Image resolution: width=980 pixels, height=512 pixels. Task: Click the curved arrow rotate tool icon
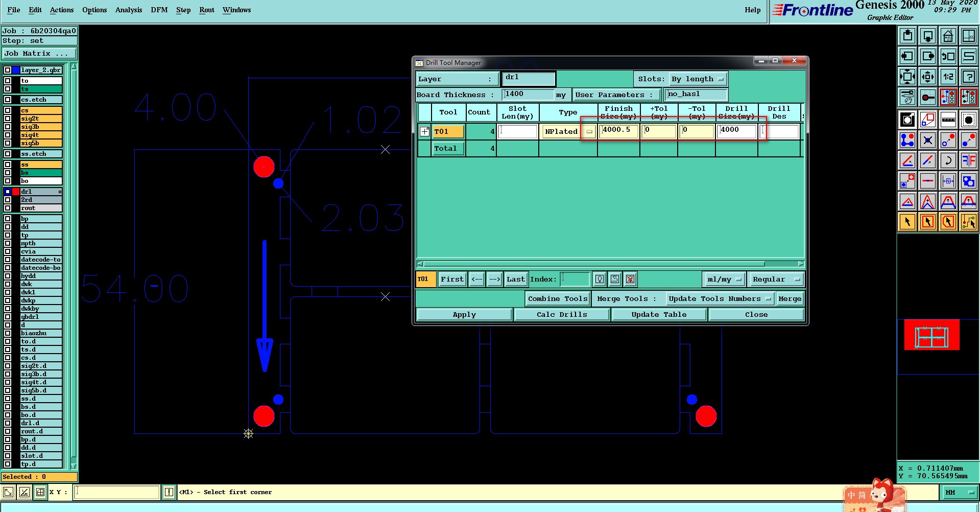[x=948, y=160]
